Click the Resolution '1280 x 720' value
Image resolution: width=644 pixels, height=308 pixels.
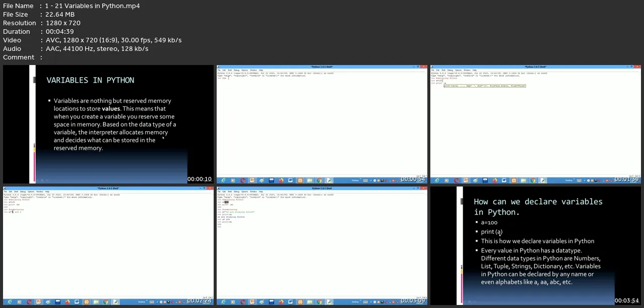pyautogui.click(x=63, y=23)
